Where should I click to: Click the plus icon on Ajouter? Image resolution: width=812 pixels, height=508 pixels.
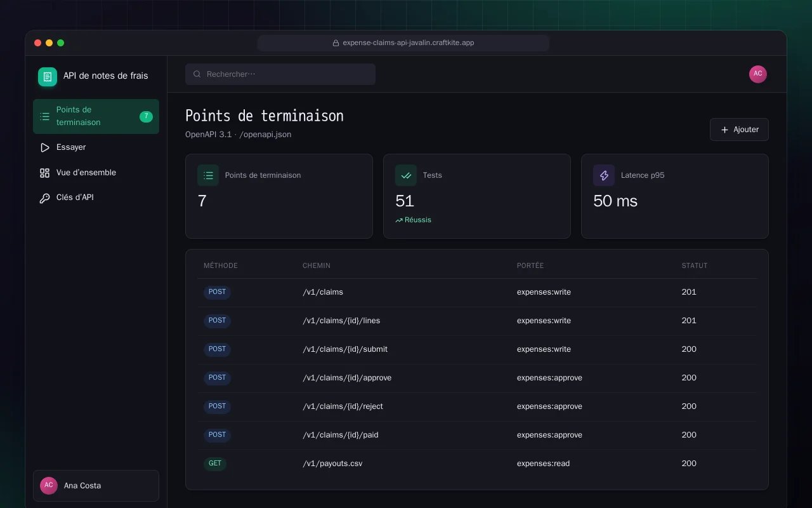click(x=725, y=130)
